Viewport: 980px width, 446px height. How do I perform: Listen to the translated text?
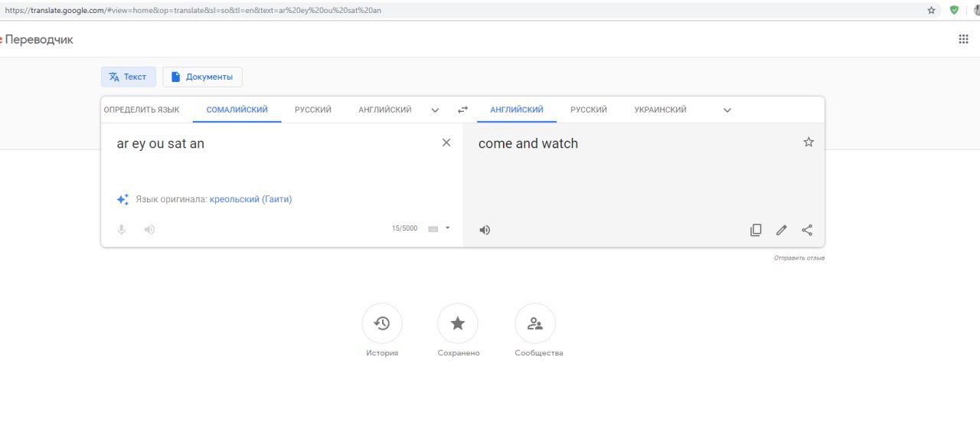(485, 230)
